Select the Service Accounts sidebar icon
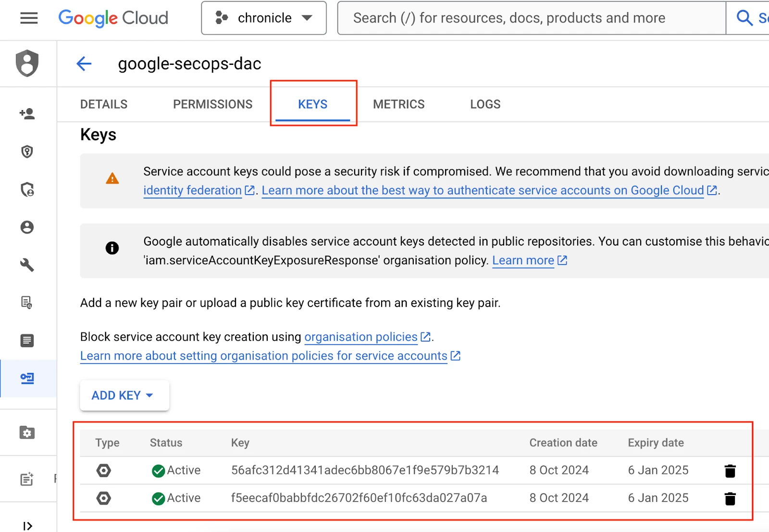This screenshot has width=769, height=532. [x=27, y=379]
